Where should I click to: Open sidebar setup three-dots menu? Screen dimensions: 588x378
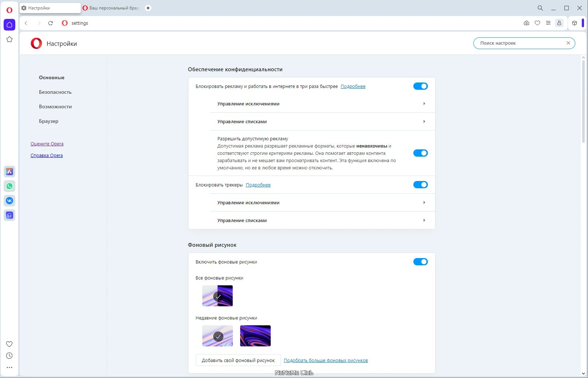pyautogui.click(x=9, y=367)
